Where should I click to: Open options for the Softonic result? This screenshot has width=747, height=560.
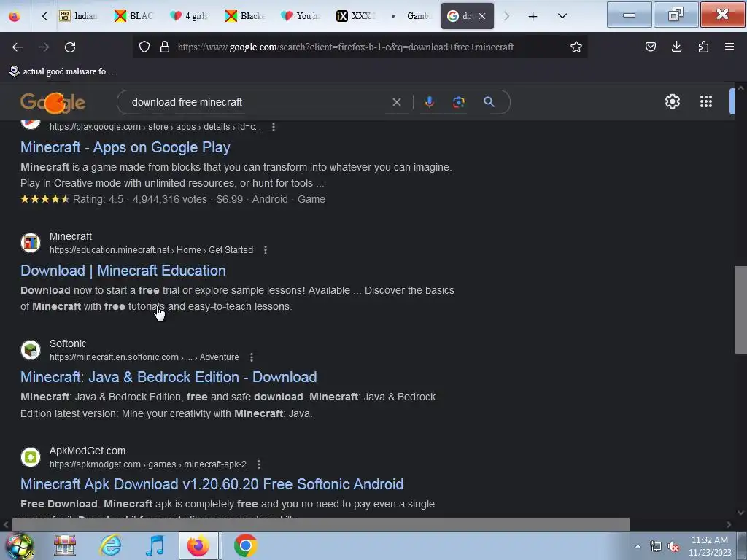pos(252,357)
